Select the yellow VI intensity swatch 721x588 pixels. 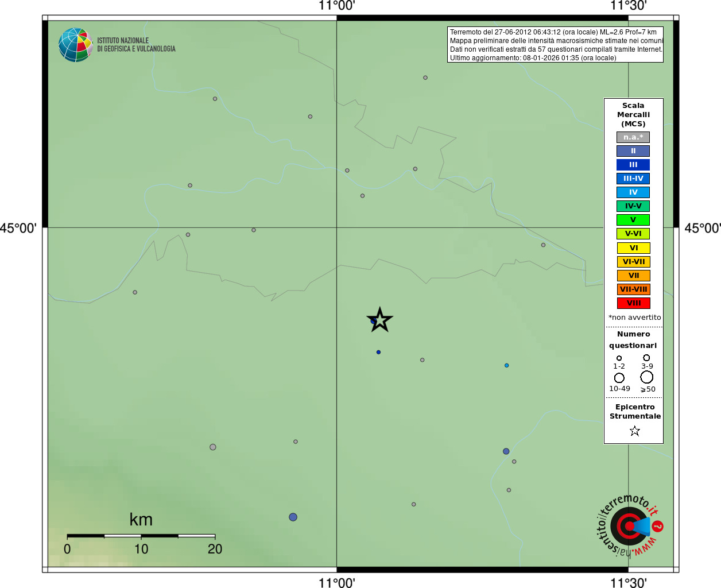(633, 248)
